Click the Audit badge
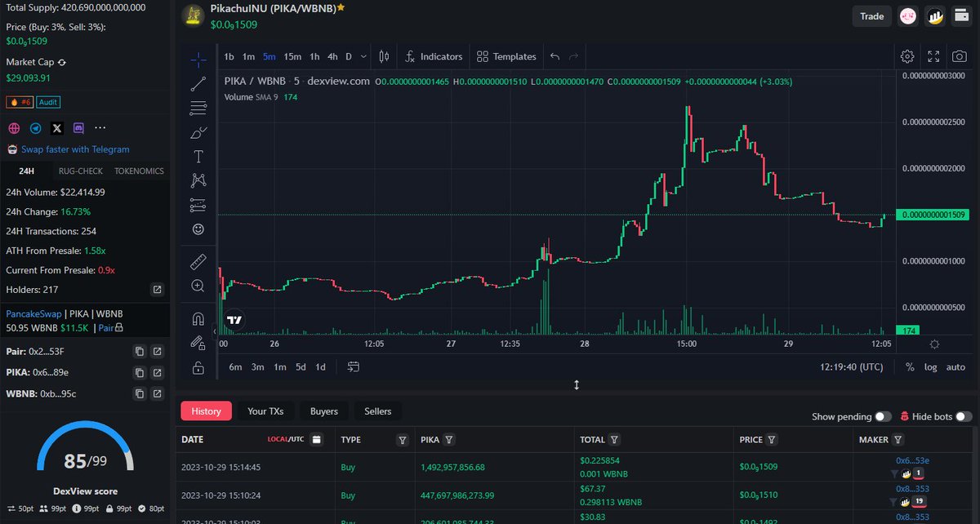Viewport: 980px width, 524px height. (x=48, y=102)
